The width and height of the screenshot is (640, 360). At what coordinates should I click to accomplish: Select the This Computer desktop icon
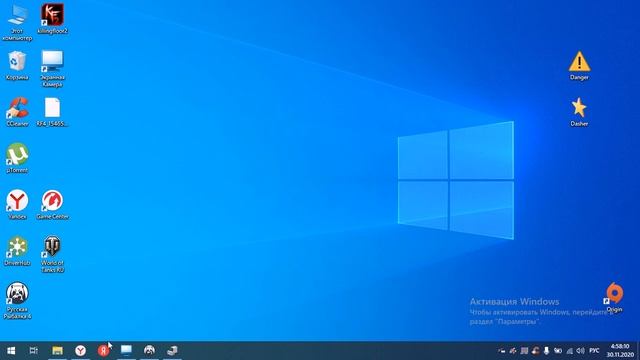pyautogui.click(x=17, y=22)
